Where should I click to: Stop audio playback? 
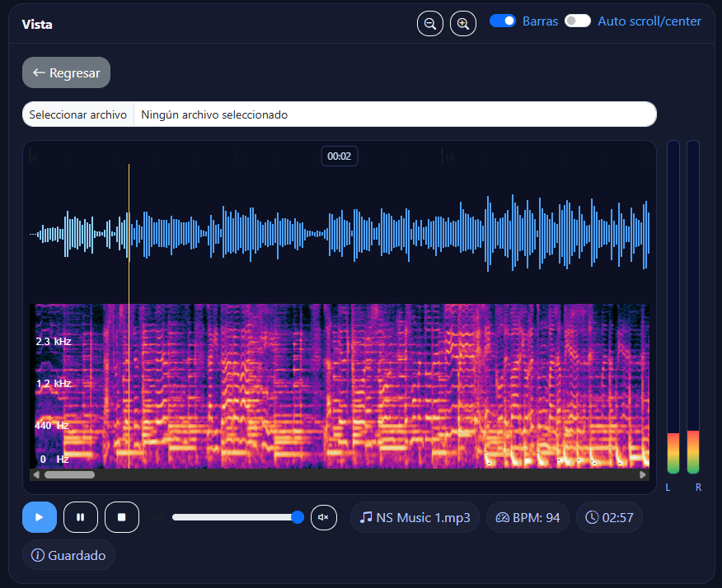point(121,517)
